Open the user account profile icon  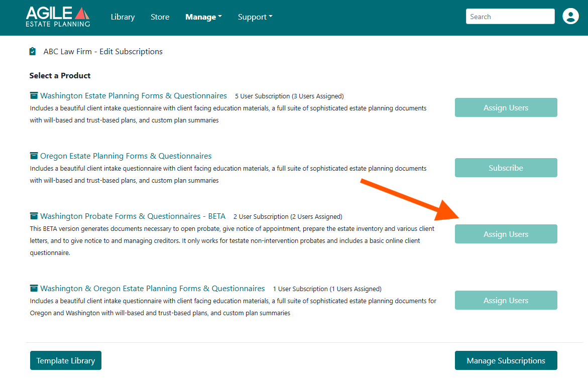(570, 16)
